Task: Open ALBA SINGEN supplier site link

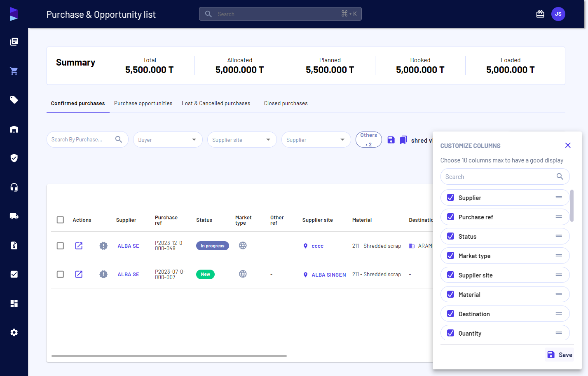Action: [328, 275]
